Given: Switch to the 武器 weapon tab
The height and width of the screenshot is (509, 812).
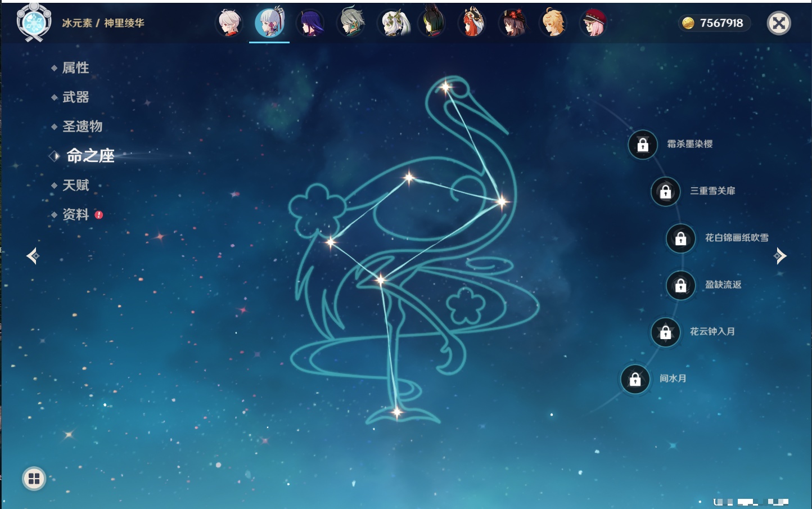Looking at the screenshot, I should coord(75,97).
